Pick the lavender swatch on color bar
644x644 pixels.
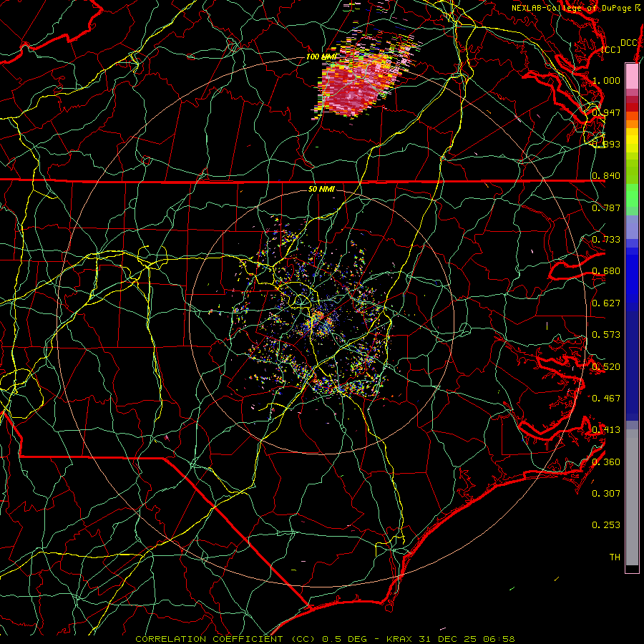pyautogui.click(x=632, y=227)
